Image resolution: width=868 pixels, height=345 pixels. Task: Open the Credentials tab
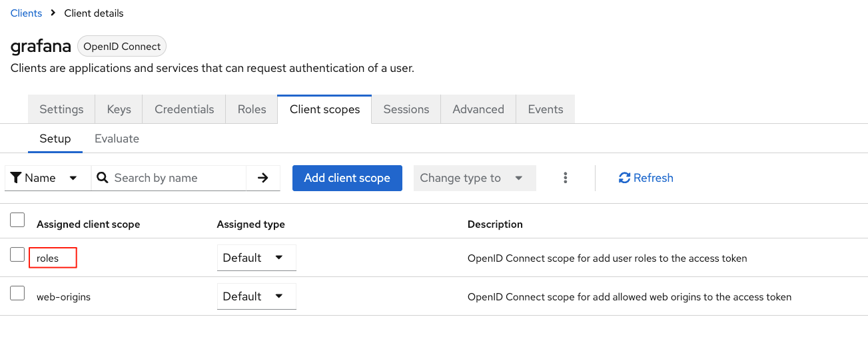click(x=185, y=109)
